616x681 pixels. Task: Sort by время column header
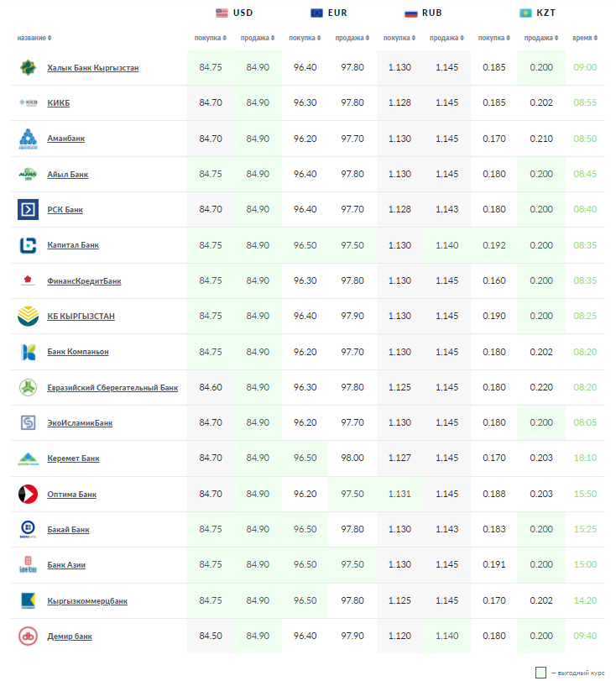pyautogui.click(x=584, y=38)
